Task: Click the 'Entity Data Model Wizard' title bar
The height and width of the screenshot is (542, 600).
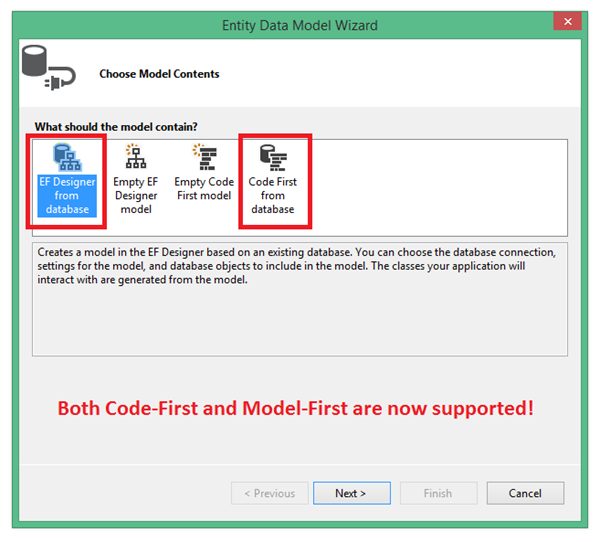Action: (x=300, y=24)
